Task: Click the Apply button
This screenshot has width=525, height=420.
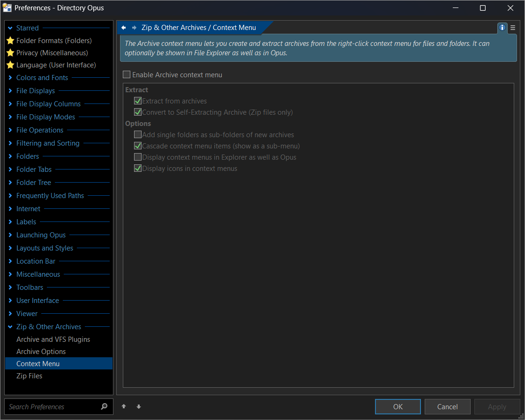Action: [x=497, y=406]
